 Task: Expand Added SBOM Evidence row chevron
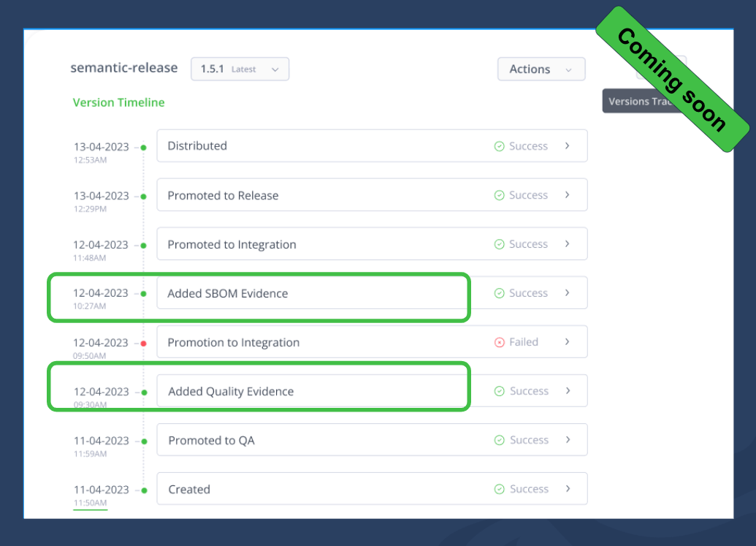coord(568,293)
